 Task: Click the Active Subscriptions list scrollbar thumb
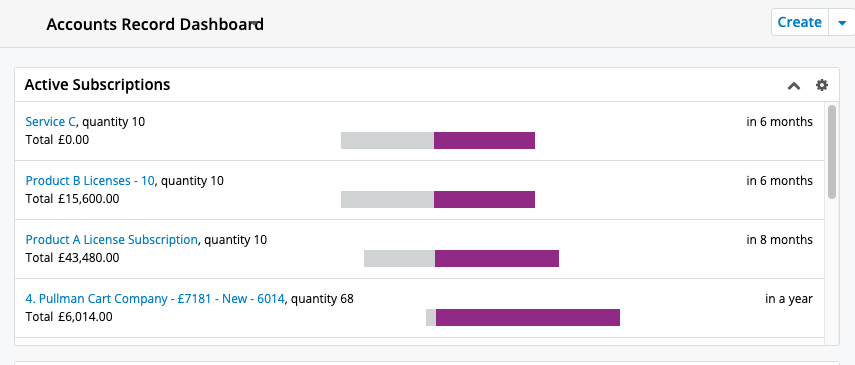[x=832, y=152]
